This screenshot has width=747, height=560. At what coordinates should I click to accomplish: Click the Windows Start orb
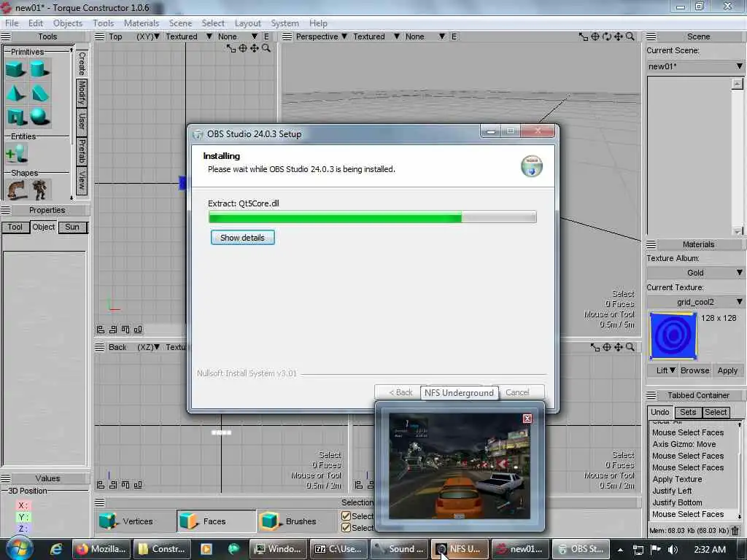[20, 548]
